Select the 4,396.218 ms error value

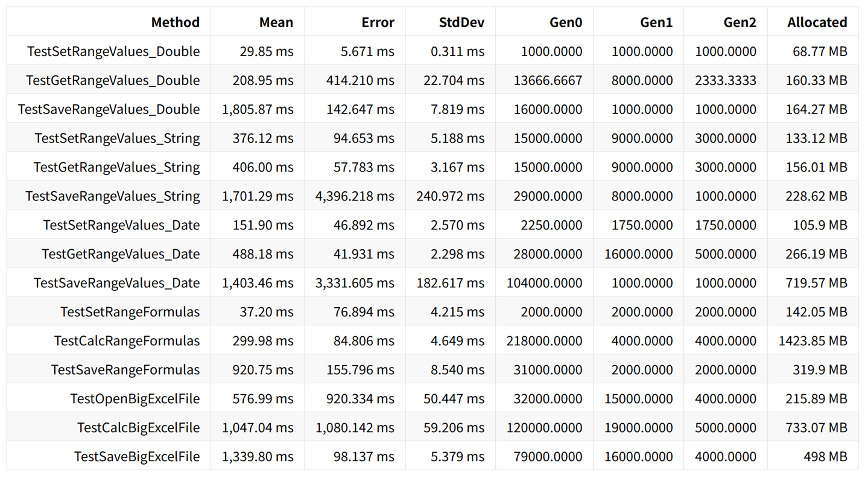coord(355,196)
